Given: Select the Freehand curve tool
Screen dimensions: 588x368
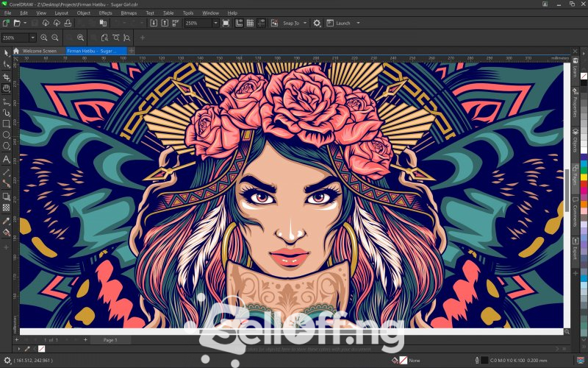Looking at the screenshot, I should pyautogui.click(x=6, y=102).
